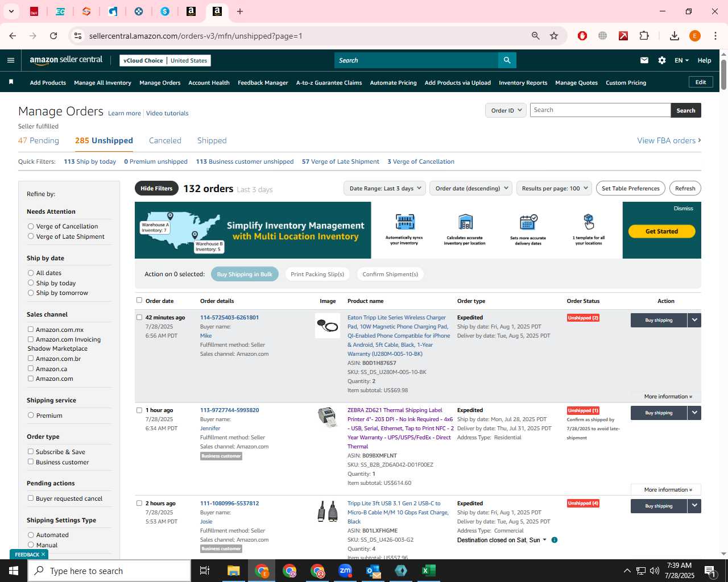Image resolution: width=728 pixels, height=582 pixels.
Task: Open the Date Range Last 3 days dropdown
Action: point(385,188)
